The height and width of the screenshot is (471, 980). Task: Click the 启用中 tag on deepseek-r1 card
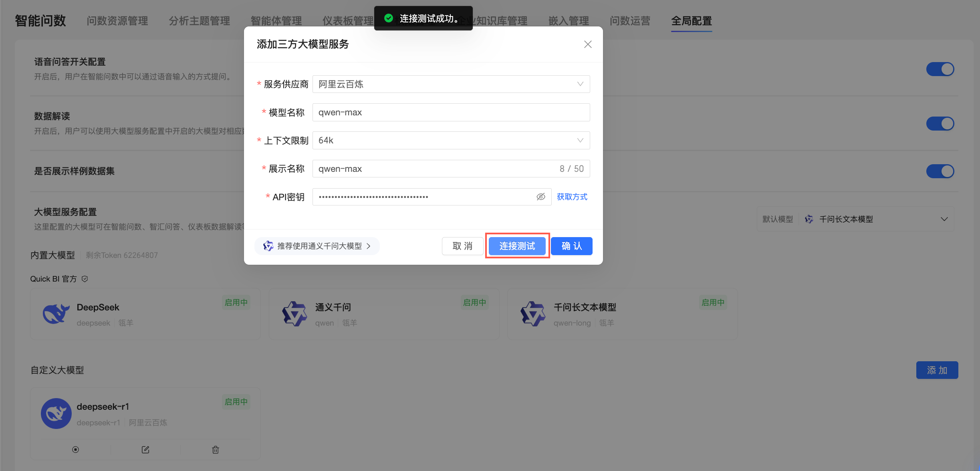(236, 402)
